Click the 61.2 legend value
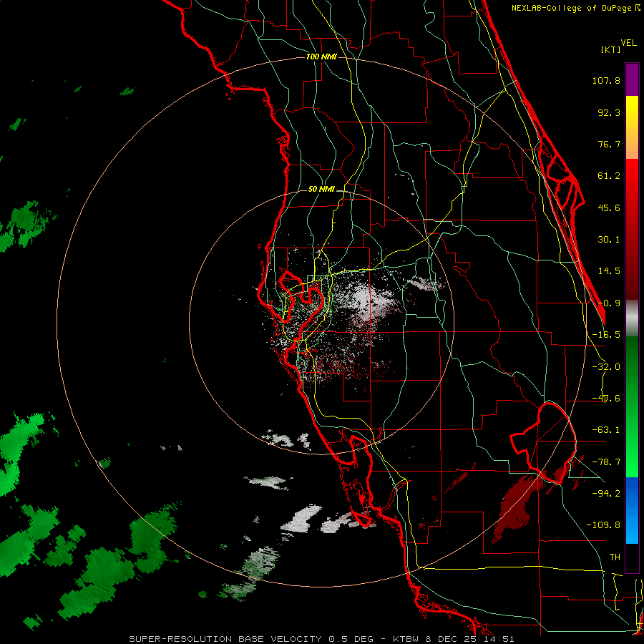The image size is (644, 644). coord(609,176)
